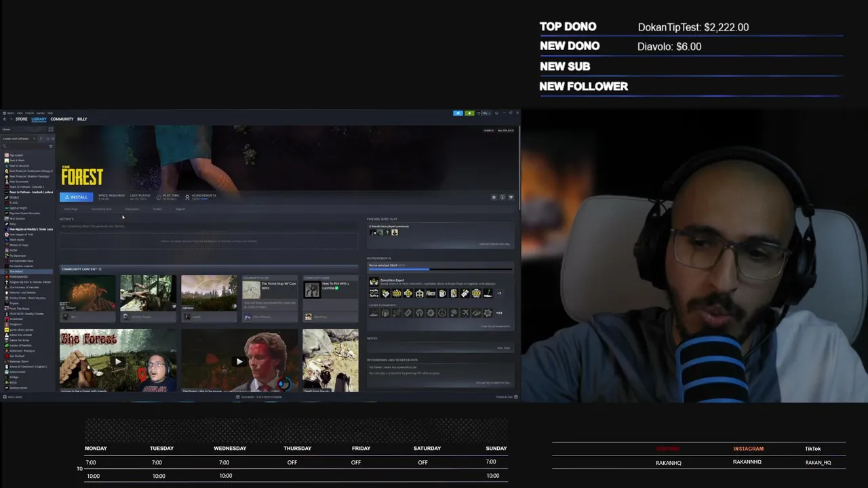Open the Guides link
868x488 pixels.
[157, 209]
